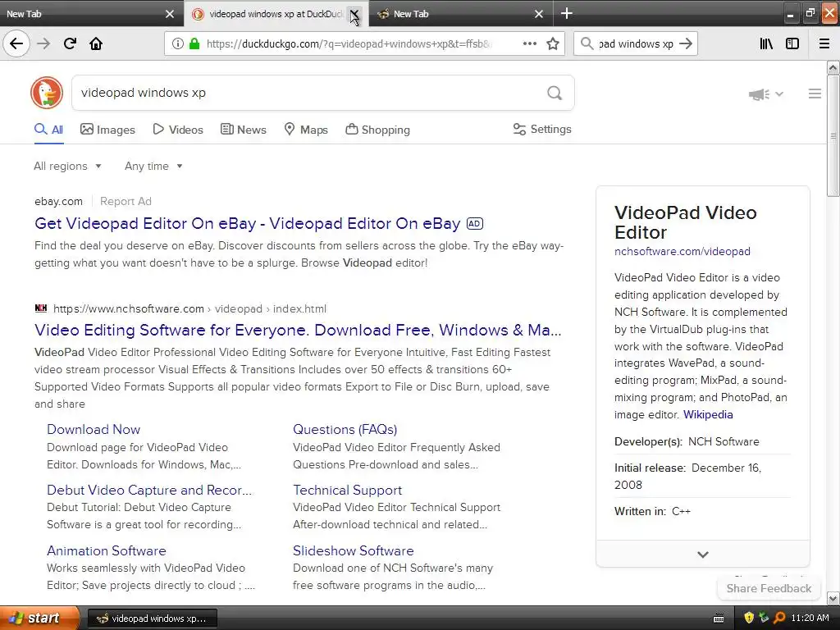This screenshot has width=840, height=630.
Task: Expand the VideoPad info panel chevron
Action: coord(703,555)
